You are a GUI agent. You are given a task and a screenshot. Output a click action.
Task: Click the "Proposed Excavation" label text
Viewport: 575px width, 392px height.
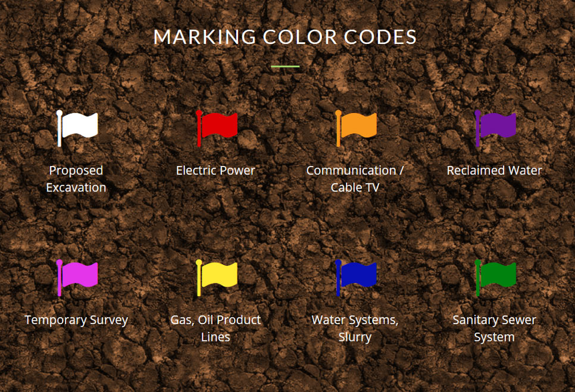click(x=76, y=179)
